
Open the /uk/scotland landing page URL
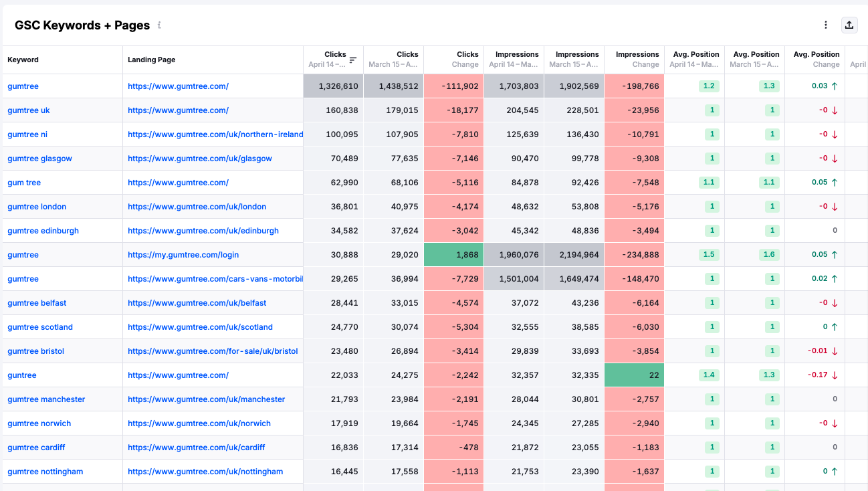click(201, 327)
